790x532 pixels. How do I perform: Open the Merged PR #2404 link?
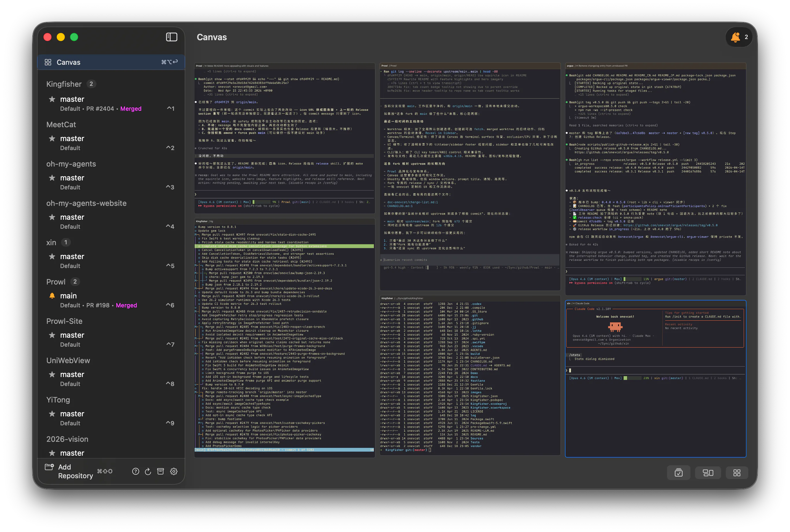tap(131, 109)
